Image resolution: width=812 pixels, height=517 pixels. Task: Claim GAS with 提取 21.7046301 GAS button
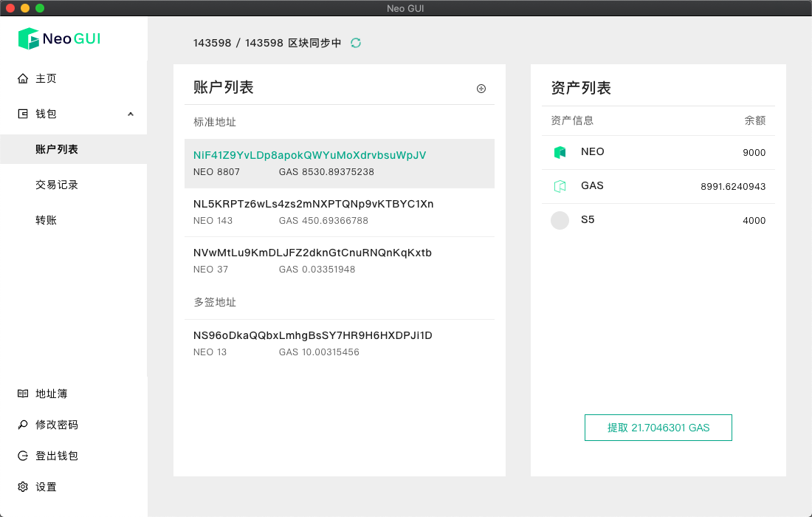pyautogui.click(x=658, y=428)
